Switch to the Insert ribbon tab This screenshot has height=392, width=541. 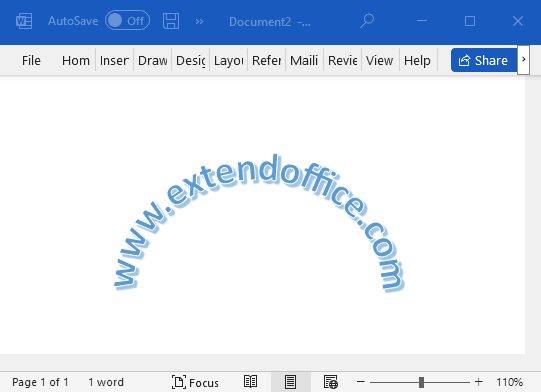coord(114,60)
